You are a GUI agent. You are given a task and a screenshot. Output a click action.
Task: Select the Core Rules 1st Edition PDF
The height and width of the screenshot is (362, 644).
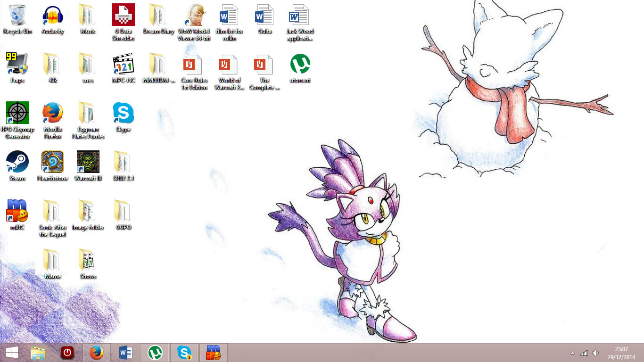pos(194,72)
